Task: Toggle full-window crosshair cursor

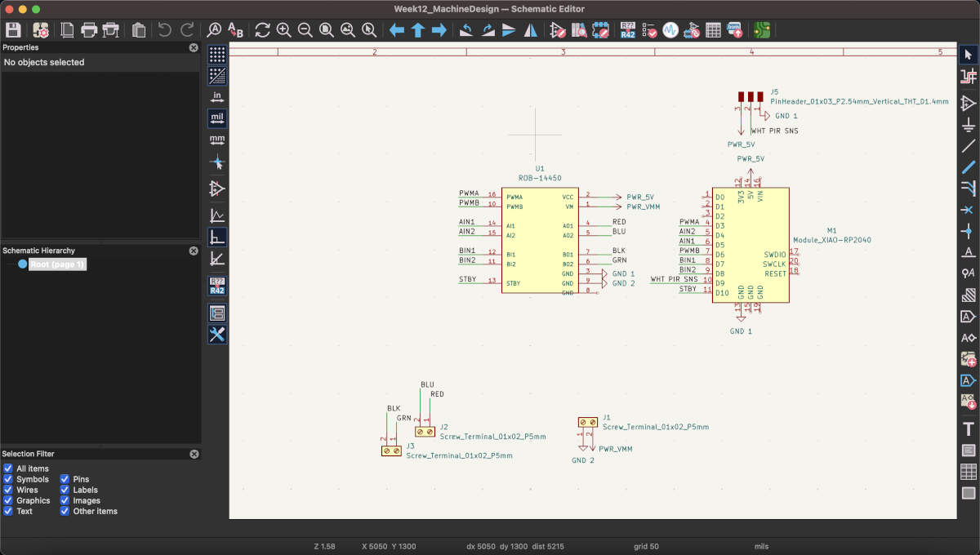Action: point(216,162)
